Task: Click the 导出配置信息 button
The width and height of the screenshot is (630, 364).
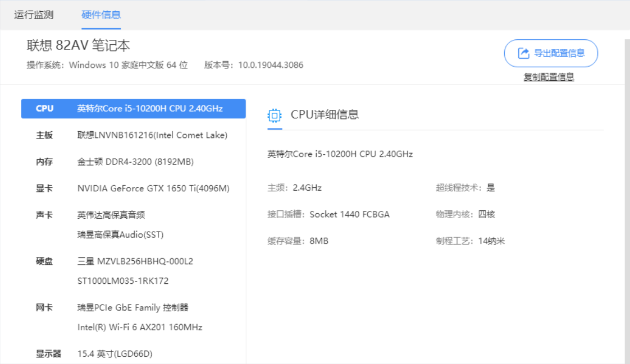Action: [x=551, y=53]
